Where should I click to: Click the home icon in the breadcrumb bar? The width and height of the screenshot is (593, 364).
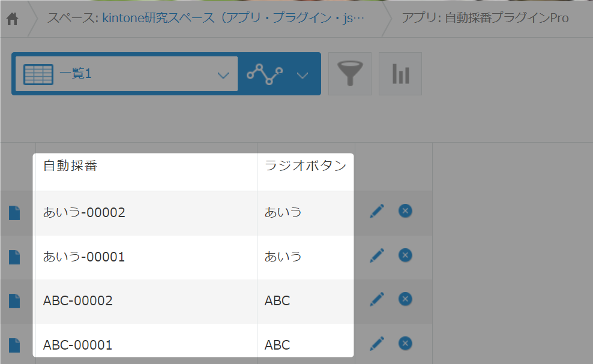tap(13, 17)
